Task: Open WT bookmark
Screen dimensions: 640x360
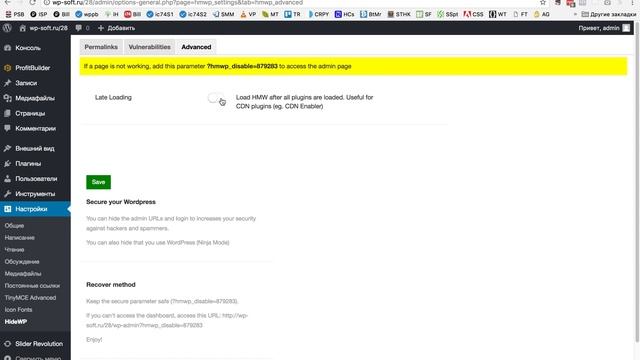Action: point(498,14)
